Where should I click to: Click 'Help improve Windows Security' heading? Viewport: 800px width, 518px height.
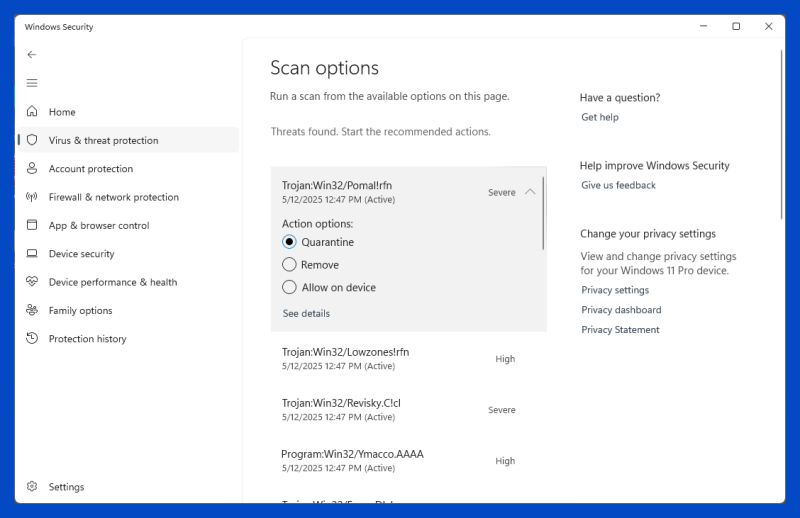pyautogui.click(x=655, y=165)
